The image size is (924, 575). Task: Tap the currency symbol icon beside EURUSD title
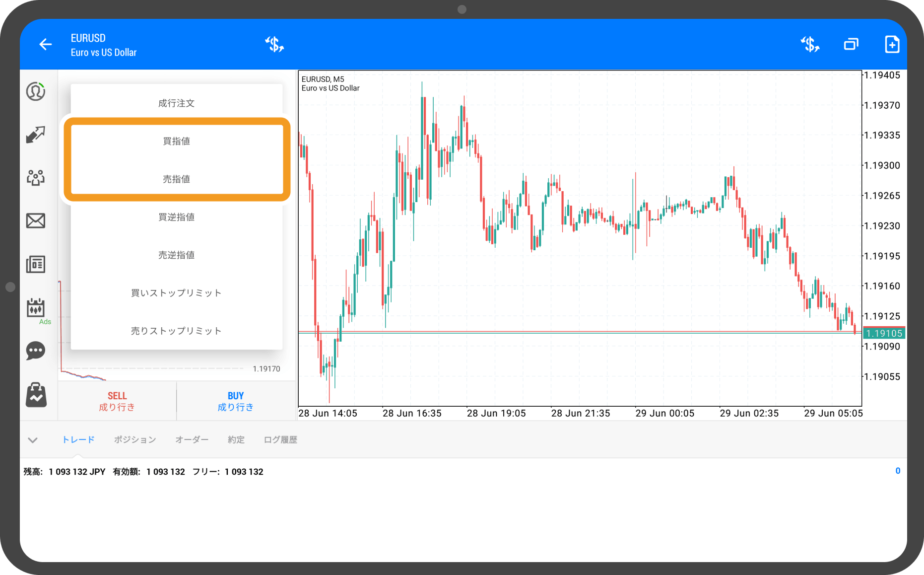274,45
